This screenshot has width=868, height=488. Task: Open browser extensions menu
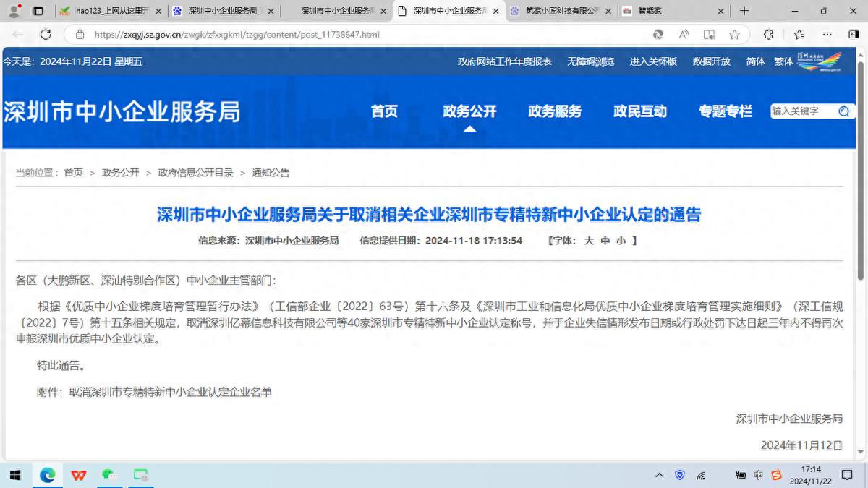(x=768, y=34)
